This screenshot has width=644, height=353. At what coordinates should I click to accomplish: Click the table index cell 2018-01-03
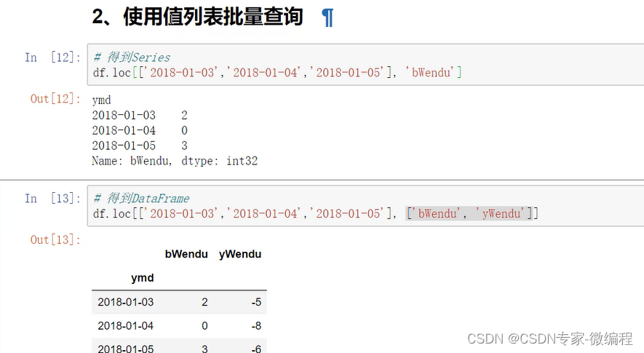coord(126,302)
